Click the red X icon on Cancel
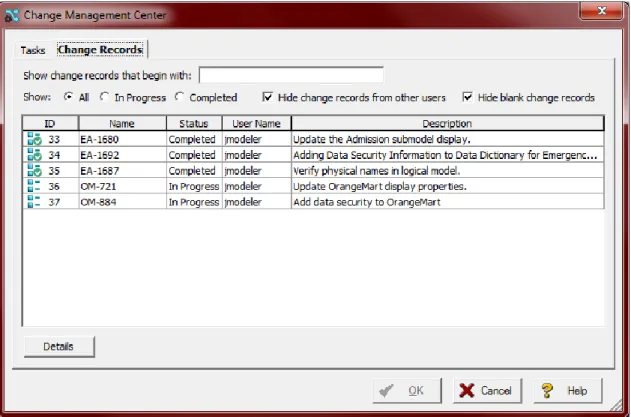631x417 pixels. coord(467,390)
